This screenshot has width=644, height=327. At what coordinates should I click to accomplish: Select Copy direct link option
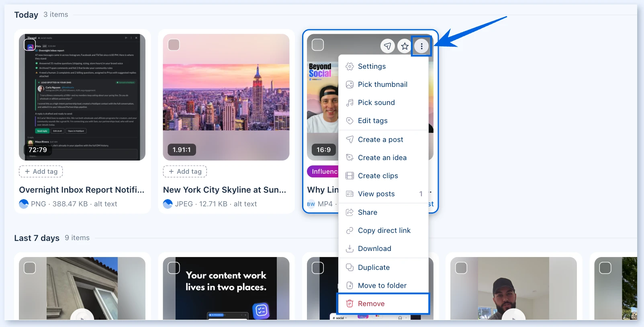click(383, 230)
